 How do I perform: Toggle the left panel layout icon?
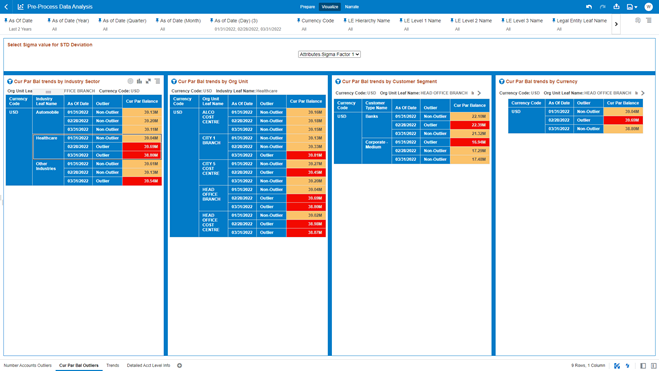tap(643, 366)
